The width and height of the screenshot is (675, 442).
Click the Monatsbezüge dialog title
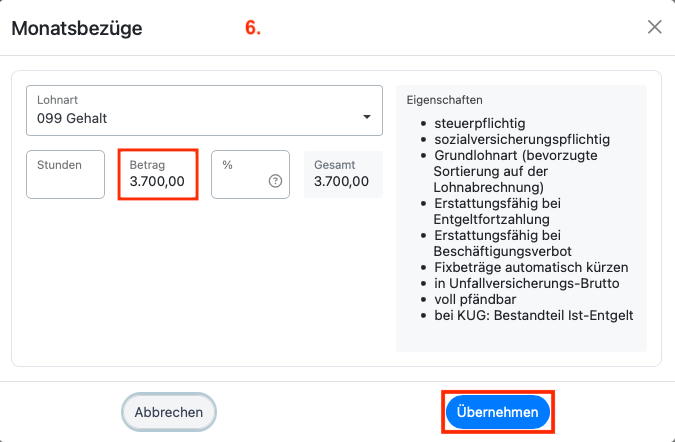[77, 28]
